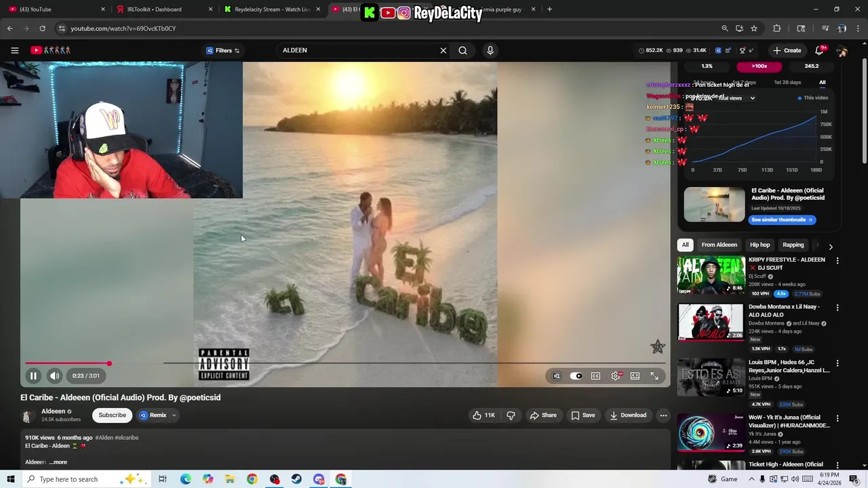Reload the page

tap(42, 28)
